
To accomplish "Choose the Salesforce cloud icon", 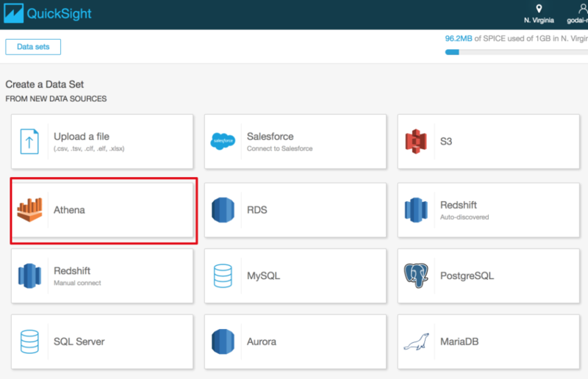I will [x=223, y=141].
